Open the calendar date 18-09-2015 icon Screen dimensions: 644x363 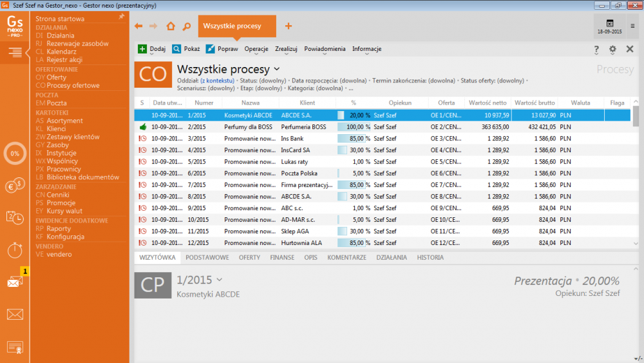click(x=609, y=26)
